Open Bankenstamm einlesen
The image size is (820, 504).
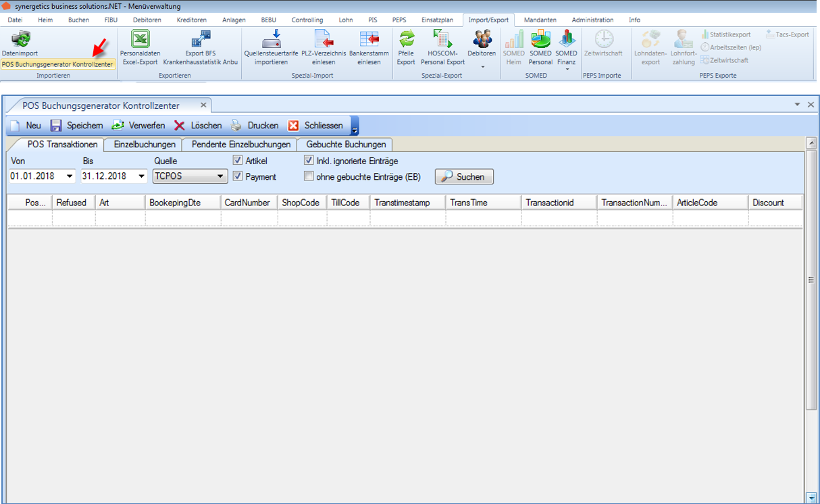click(x=369, y=39)
